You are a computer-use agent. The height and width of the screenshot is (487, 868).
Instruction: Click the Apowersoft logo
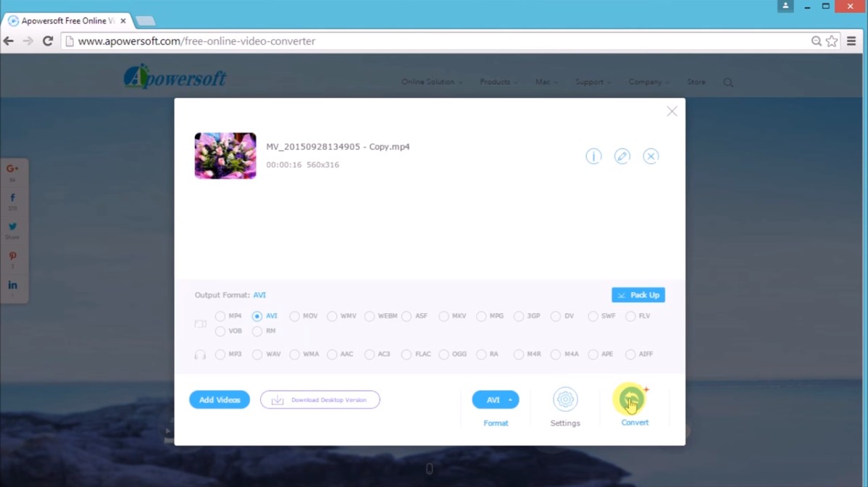175,77
